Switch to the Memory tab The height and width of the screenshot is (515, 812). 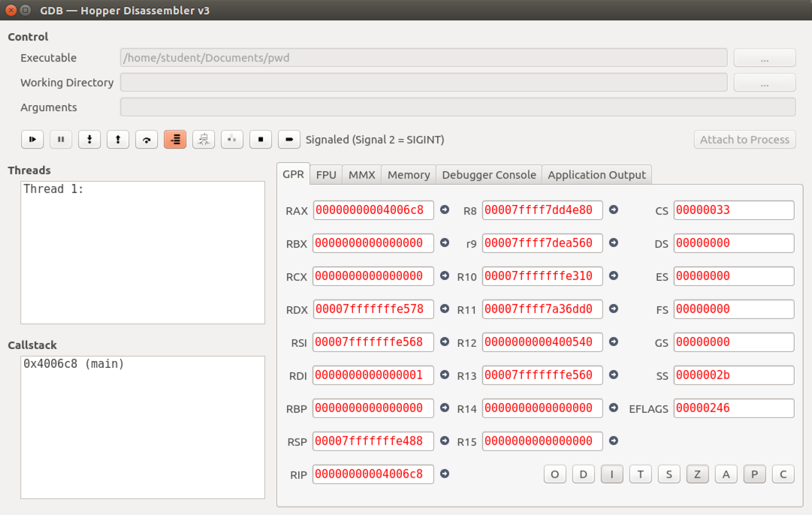click(x=409, y=175)
